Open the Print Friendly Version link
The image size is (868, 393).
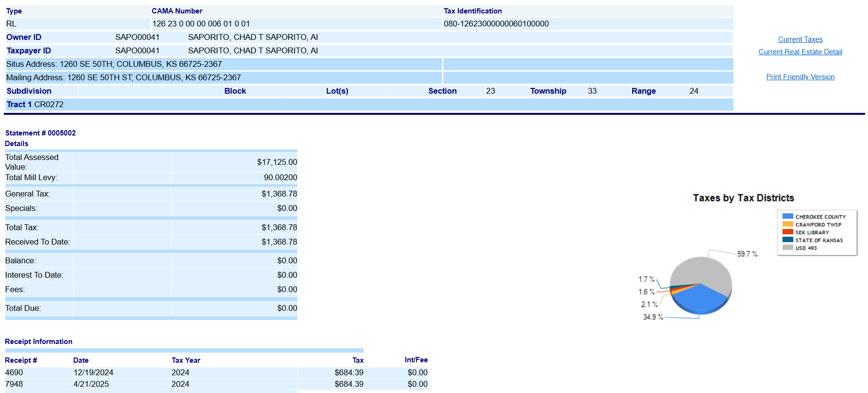click(x=800, y=77)
